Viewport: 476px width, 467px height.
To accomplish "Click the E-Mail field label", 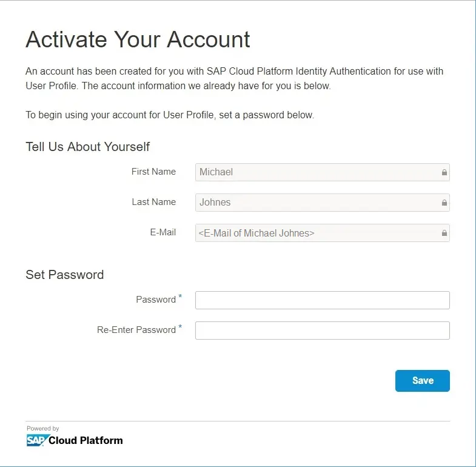I will (163, 232).
